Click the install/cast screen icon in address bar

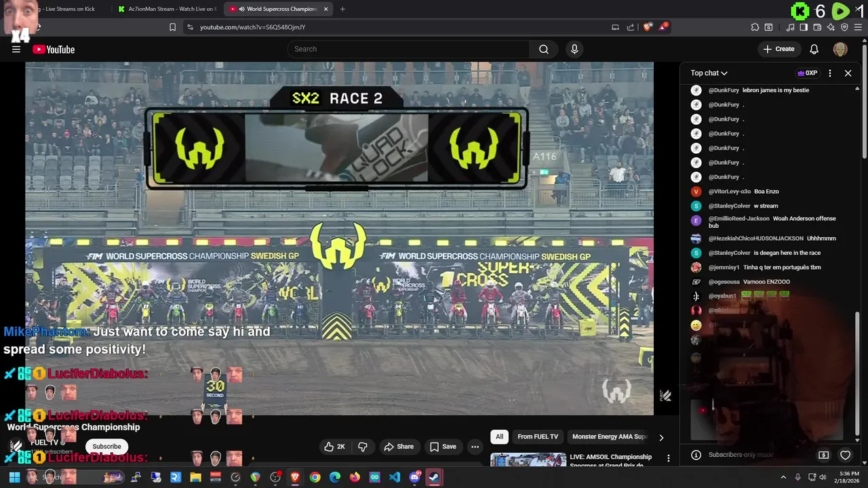point(615,27)
